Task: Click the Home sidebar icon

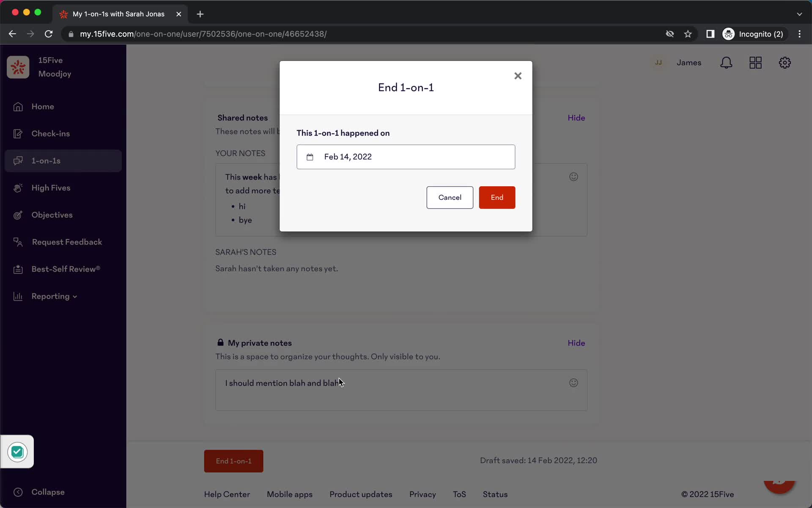Action: (x=18, y=106)
